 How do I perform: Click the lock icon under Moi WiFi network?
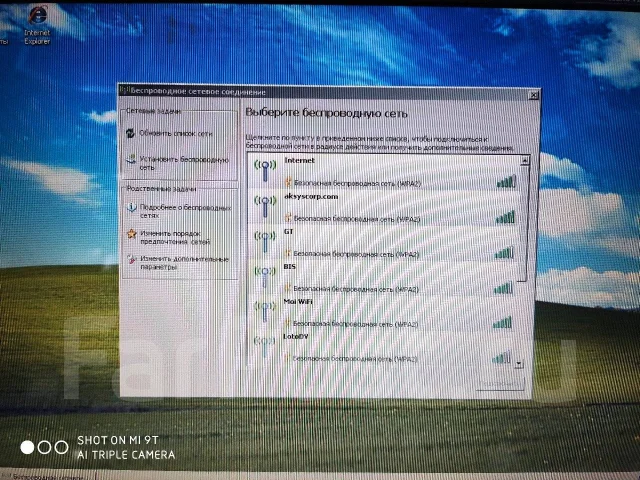[x=287, y=323]
